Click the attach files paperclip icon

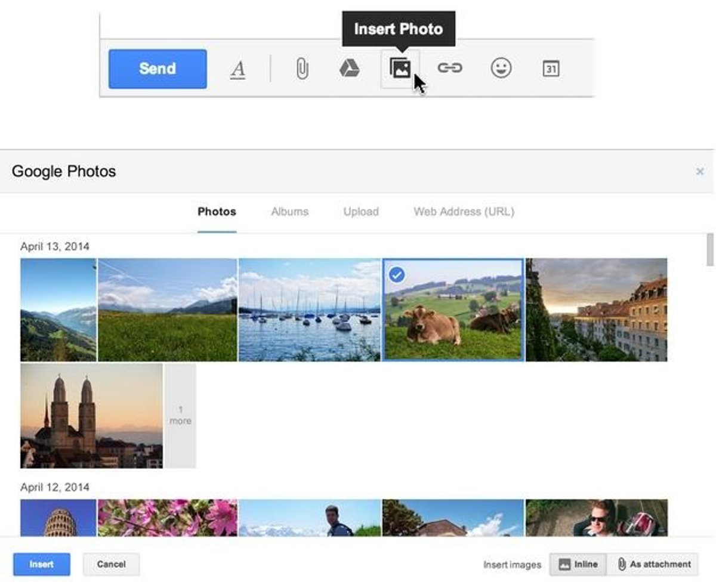[302, 69]
